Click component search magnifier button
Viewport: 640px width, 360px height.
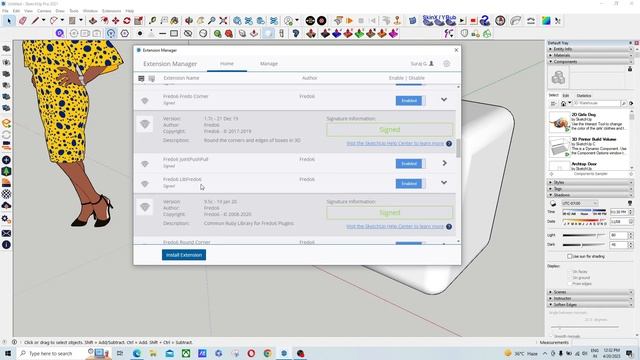[624, 104]
